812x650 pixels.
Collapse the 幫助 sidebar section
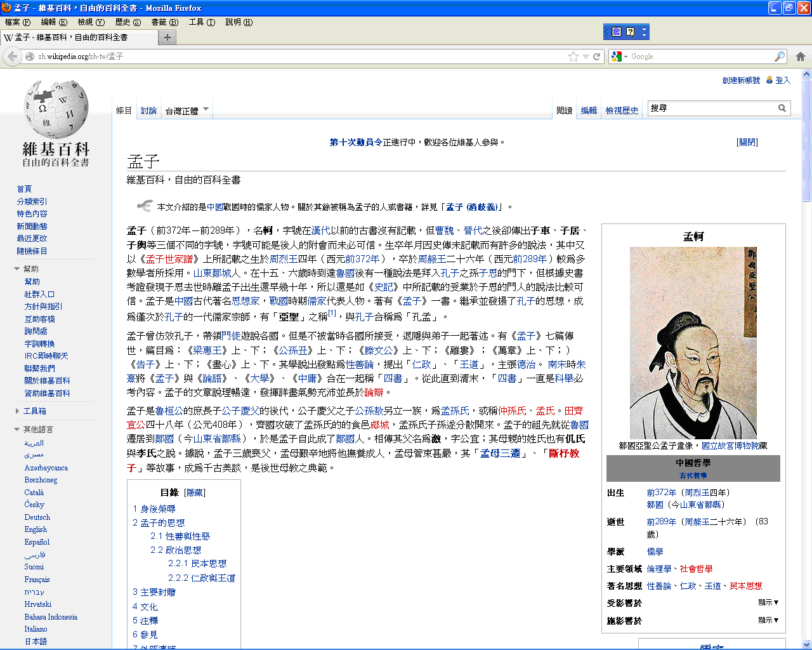(16, 269)
